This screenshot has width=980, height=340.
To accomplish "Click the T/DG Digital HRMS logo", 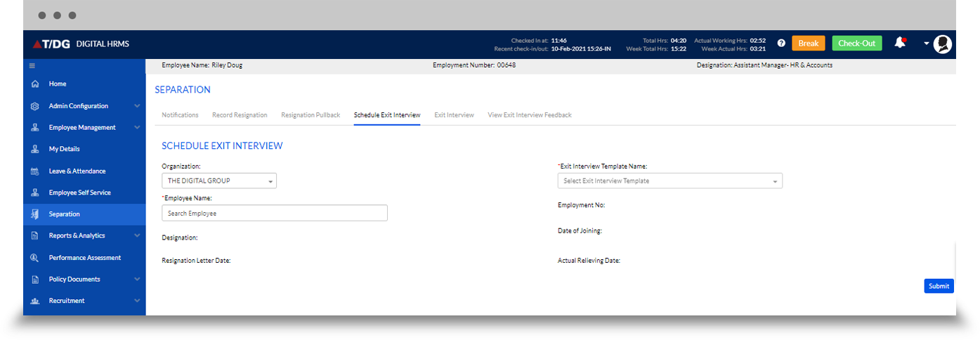I will click(x=81, y=44).
